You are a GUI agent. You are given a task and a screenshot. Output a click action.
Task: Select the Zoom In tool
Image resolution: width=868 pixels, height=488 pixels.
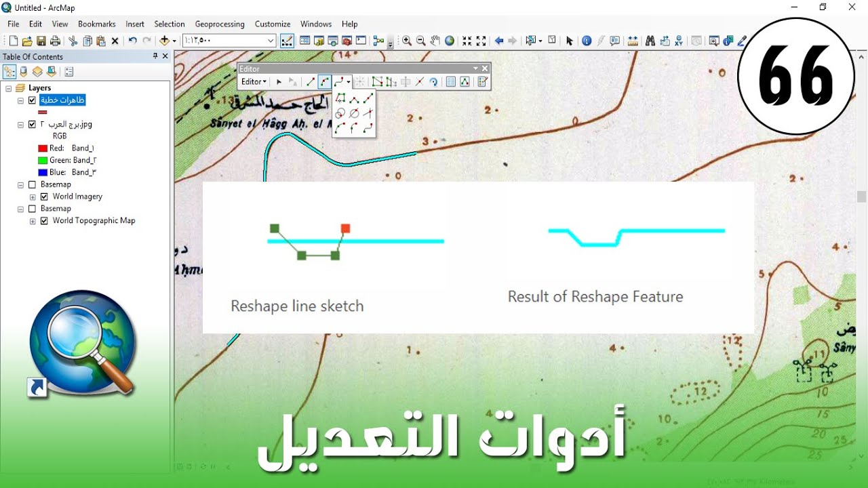[407, 41]
